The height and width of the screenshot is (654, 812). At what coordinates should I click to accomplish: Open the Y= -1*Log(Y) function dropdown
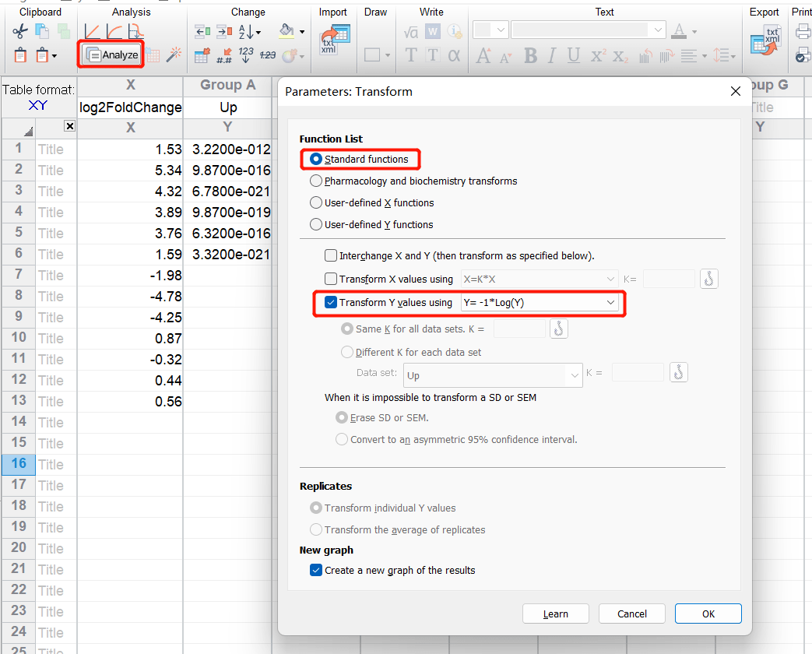coord(540,303)
